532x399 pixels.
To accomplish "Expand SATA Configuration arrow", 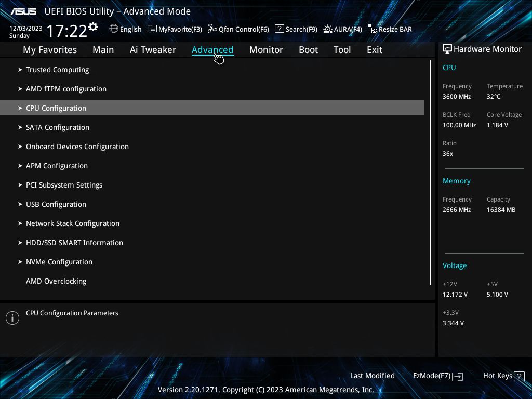I will (x=20, y=127).
